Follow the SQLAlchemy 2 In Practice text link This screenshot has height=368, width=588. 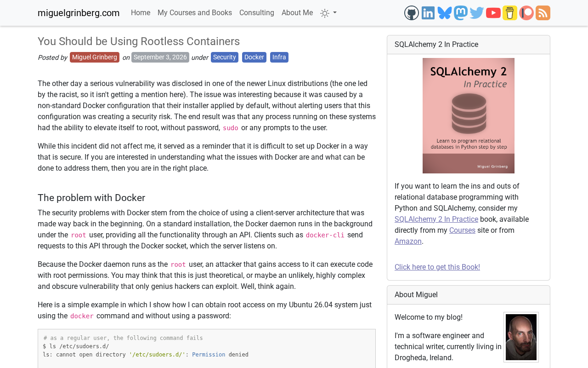[x=436, y=219]
